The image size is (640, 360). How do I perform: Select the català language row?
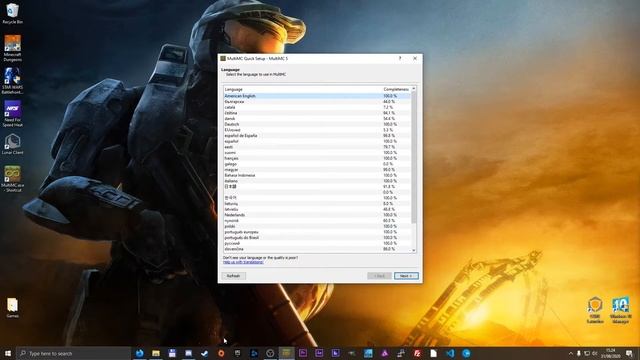tap(317, 107)
